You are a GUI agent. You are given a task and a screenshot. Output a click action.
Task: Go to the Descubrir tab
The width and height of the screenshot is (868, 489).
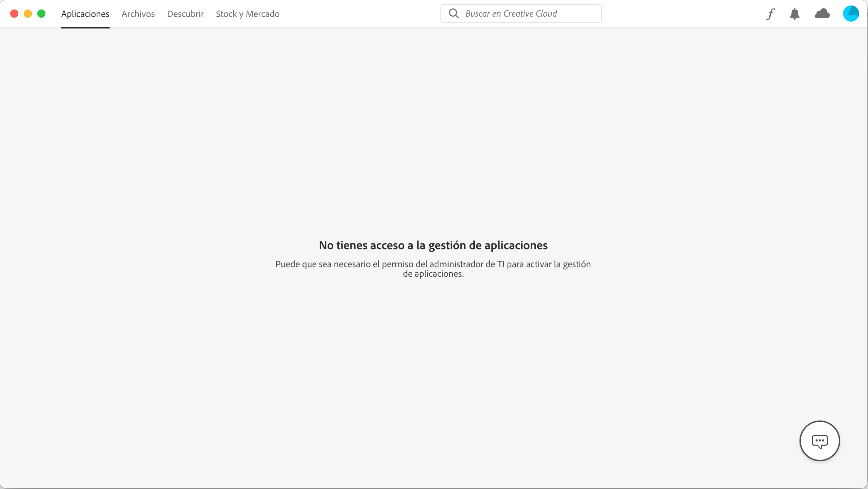tap(185, 14)
